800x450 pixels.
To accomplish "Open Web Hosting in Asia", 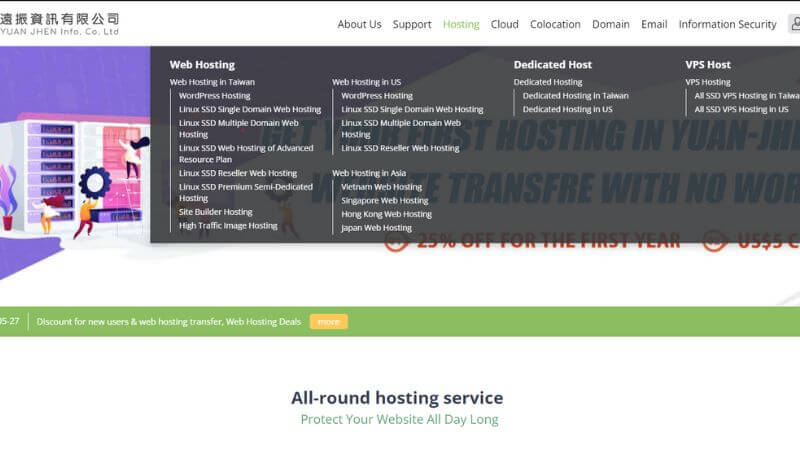I will 369,173.
